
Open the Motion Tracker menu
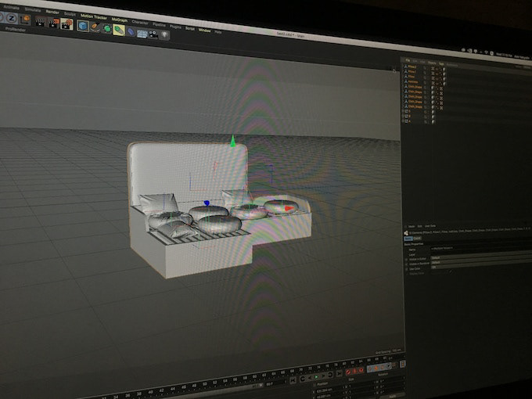[x=94, y=16]
